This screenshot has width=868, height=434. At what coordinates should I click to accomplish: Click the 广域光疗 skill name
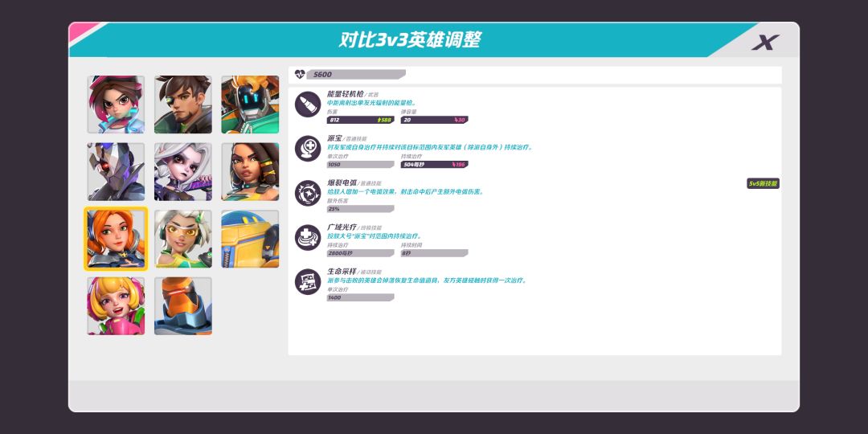(x=342, y=227)
